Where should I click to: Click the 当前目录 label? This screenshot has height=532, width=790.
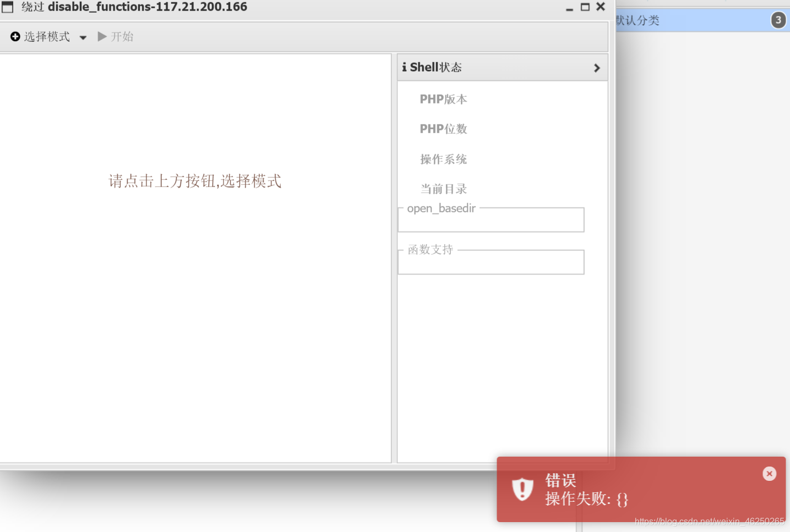click(443, 189)
